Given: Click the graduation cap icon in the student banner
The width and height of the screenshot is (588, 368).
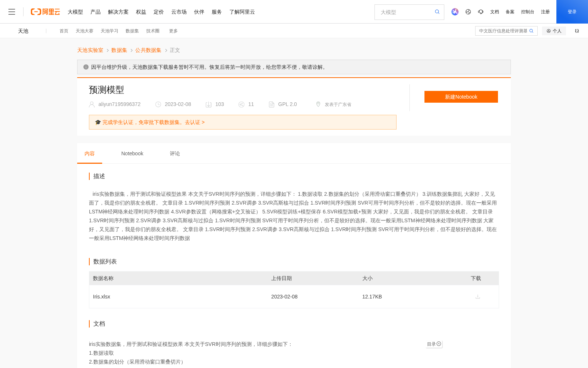Looking at the screenshot, I should 98,122.
